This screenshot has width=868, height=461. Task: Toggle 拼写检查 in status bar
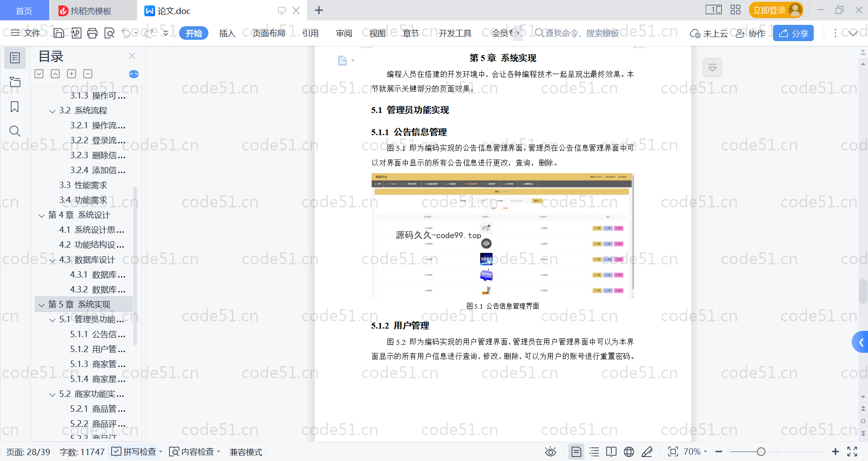137,452
